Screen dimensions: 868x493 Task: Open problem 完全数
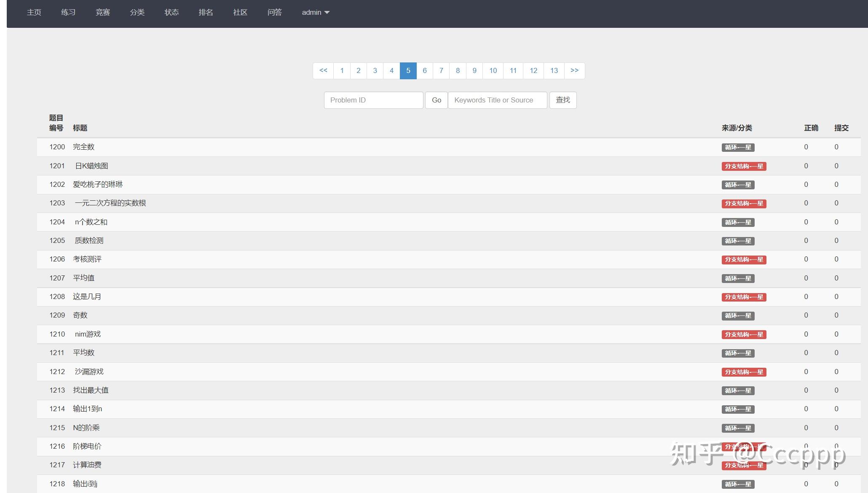(x=83, y=147)
